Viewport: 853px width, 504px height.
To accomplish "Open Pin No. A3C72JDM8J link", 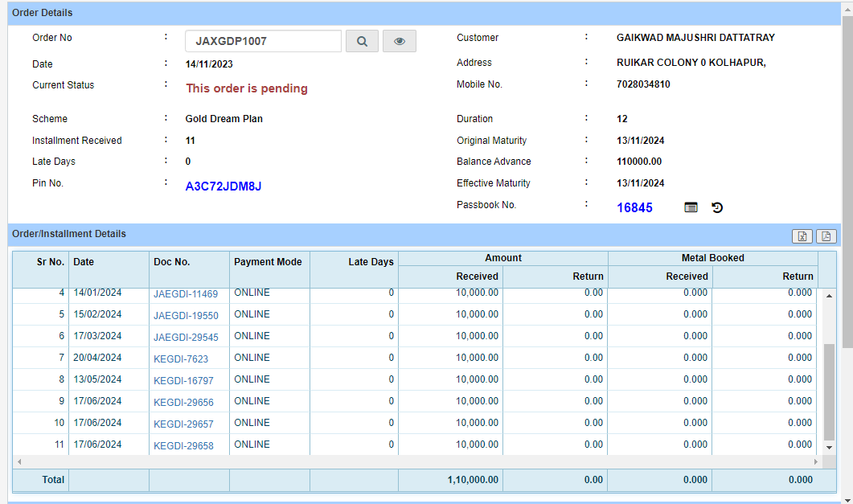I will tap(224, 186).
